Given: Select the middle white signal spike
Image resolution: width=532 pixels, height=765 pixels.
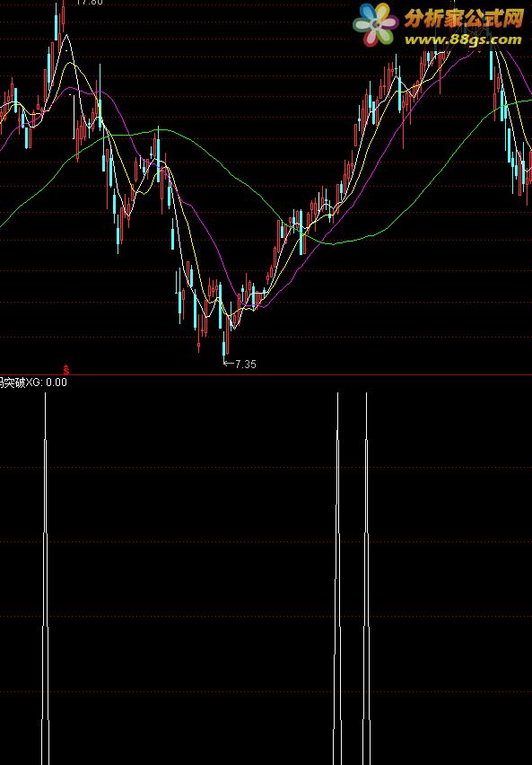Looking at the screenshot, I should pyautogui.click(x=337, y=578).
